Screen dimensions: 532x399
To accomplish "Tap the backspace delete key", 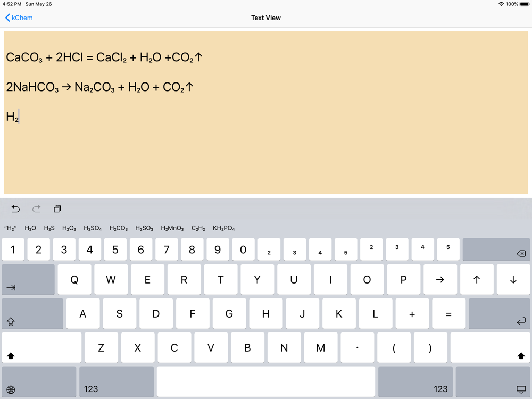I will pyautogui.click(x=496, y=250).
